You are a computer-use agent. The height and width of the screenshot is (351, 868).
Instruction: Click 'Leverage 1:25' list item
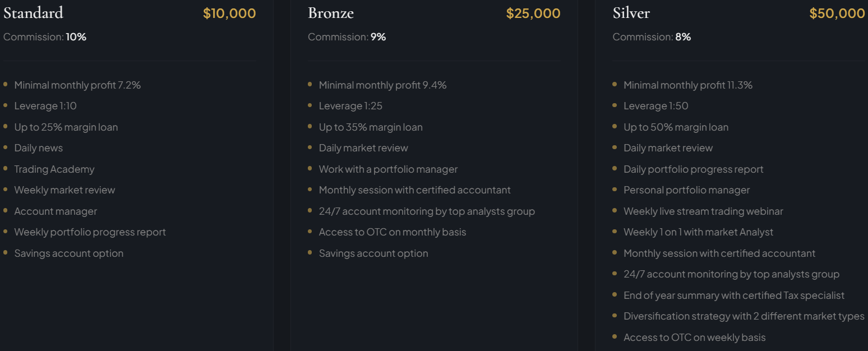350,106
